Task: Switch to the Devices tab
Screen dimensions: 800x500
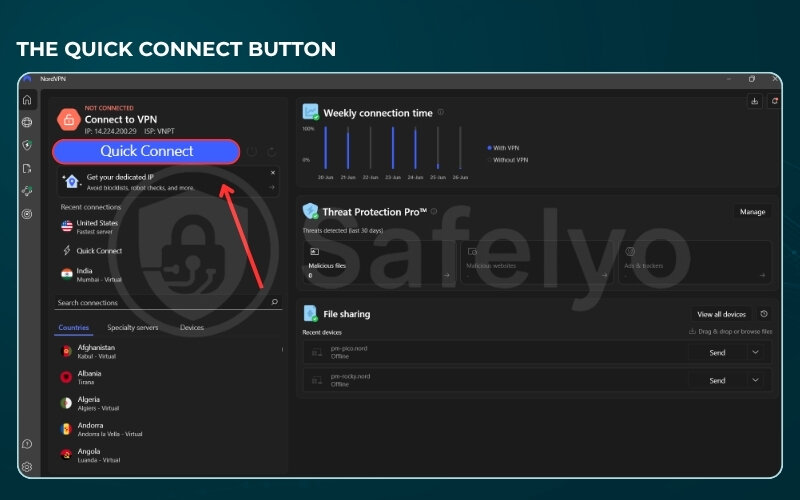Action: coord(192,328)
